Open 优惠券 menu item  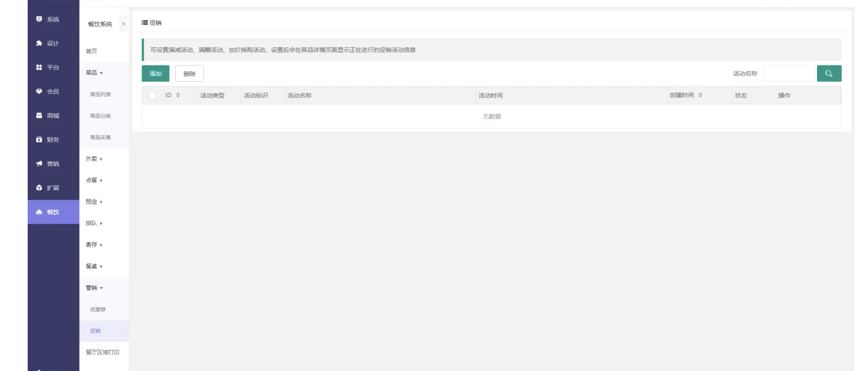98,309
